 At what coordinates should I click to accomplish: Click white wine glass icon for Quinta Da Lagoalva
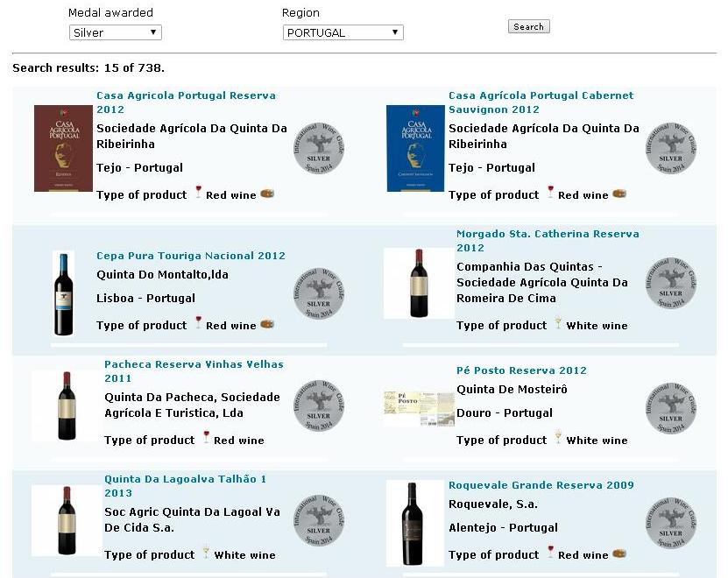coord(206,553)
